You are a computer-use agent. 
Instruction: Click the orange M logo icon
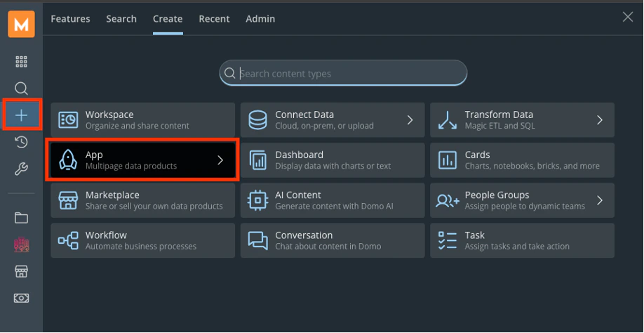click(21, 24)
